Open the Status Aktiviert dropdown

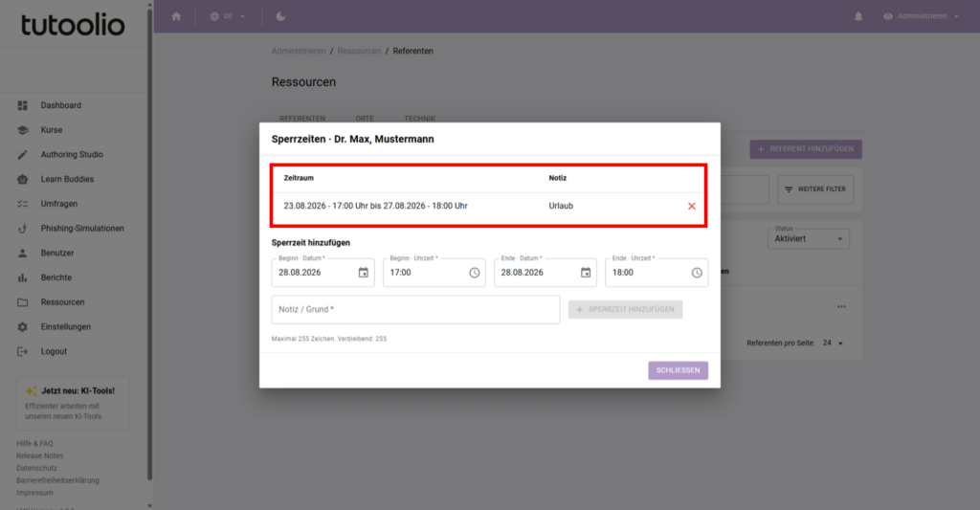click(809, 239)
